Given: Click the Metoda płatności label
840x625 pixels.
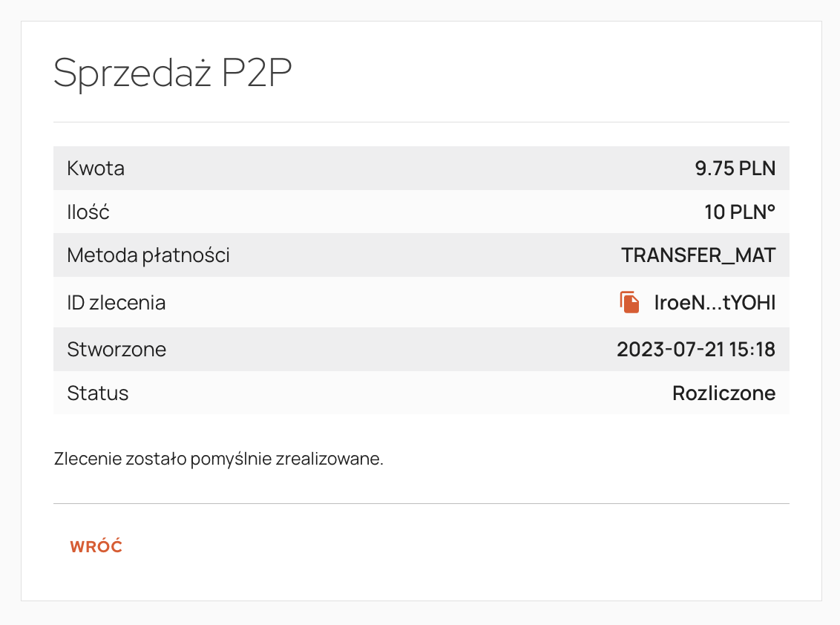Looking at the screenshot, I should tap(148, 256).
